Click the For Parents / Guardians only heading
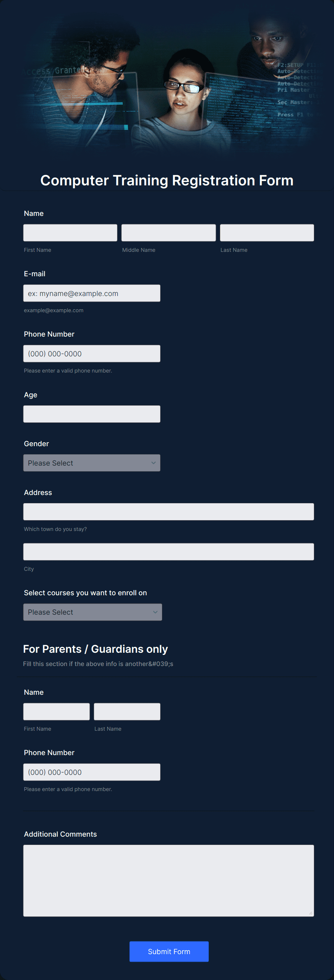This screenshot has height=980, width=334. [x=96, y=649]
